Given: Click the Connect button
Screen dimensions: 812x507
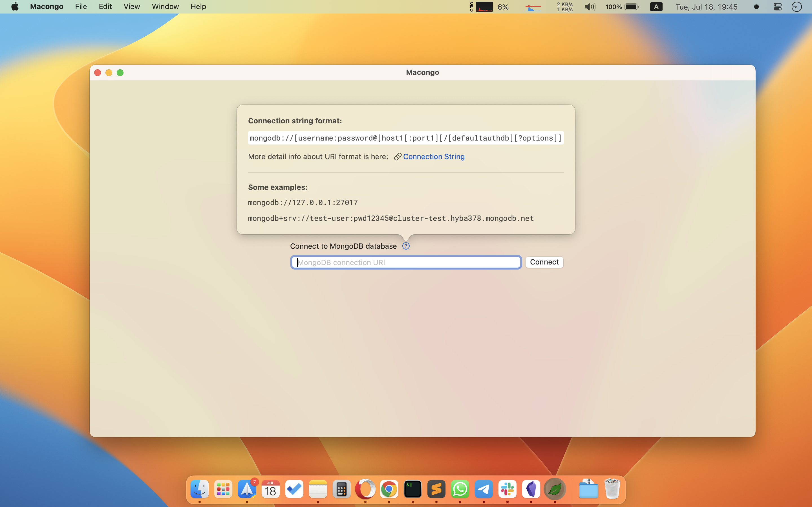Looking at the screenshot, I should (x=544, y=262).
